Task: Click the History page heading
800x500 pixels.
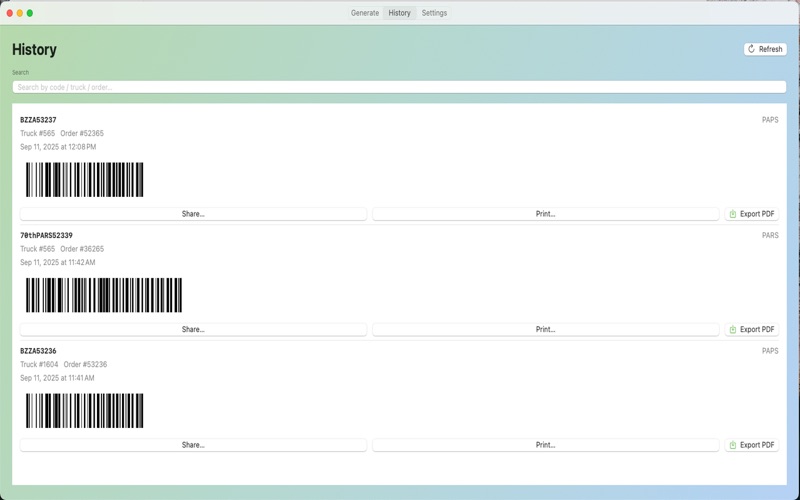Action: pyautogui.click(x=34, y=49)
